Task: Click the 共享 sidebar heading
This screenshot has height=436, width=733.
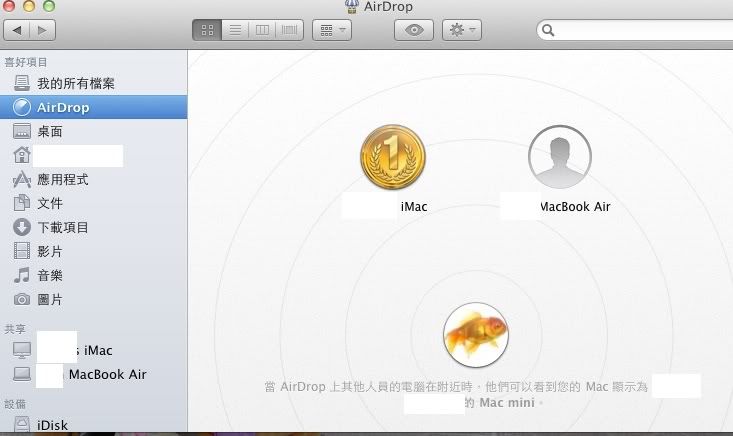Action: coord(15,329)
